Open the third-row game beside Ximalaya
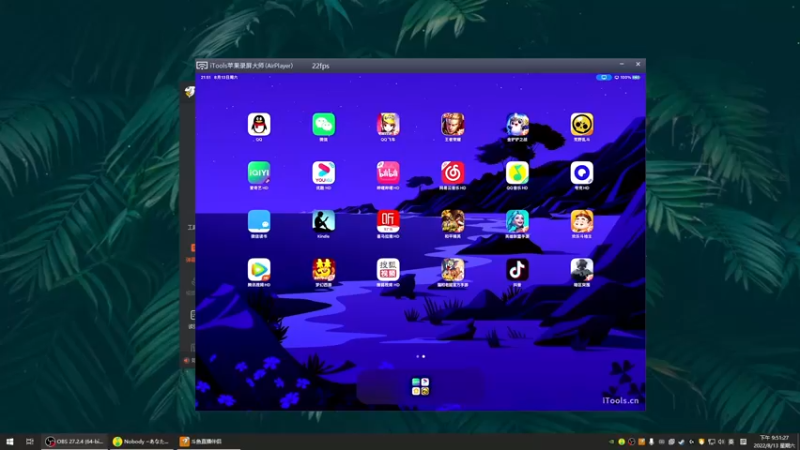The height and width of the screenshot is (450, 800). pos(453,221)
